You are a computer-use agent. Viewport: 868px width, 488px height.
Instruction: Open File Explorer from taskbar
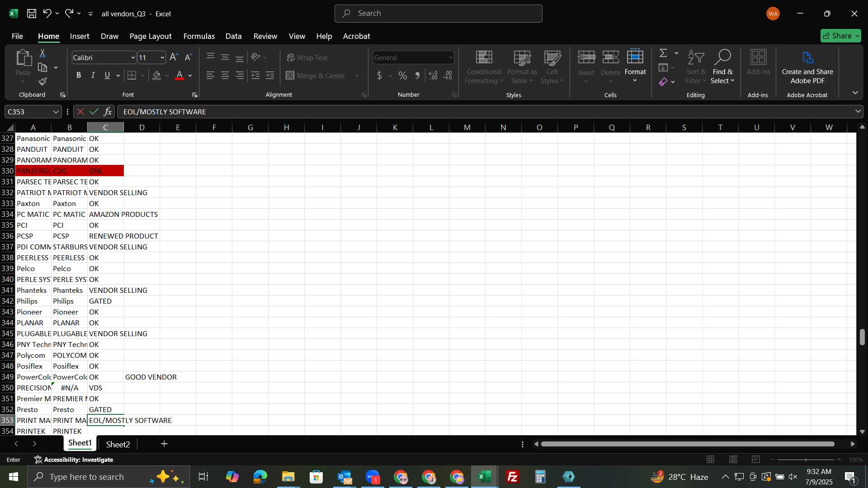(x=288, y=477)
